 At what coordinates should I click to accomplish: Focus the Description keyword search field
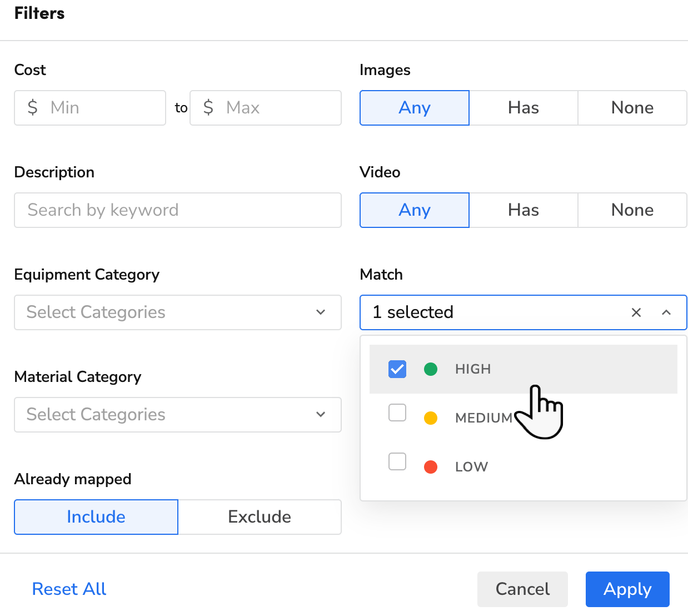(178, 210)
